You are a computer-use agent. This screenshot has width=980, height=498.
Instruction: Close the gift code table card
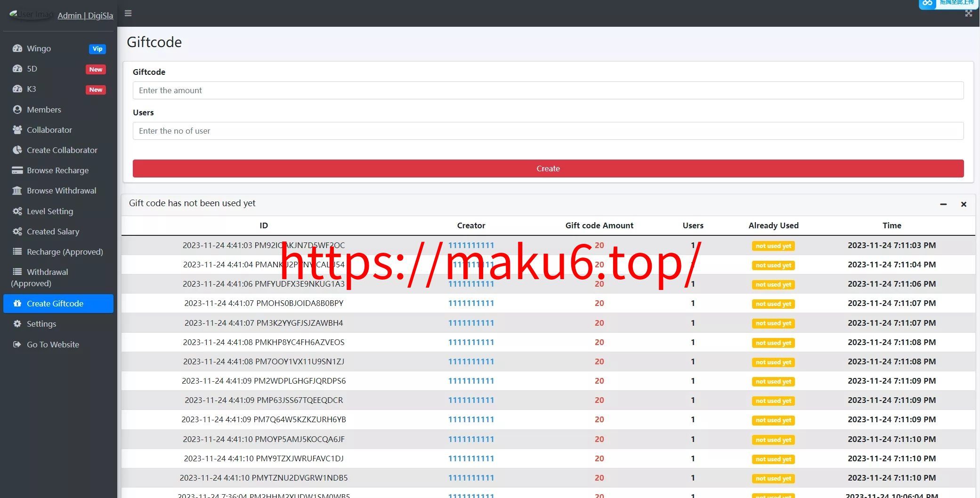(964, 204)
